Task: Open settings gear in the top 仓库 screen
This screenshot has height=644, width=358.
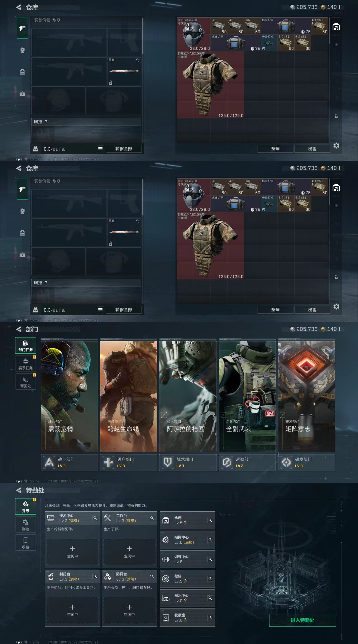Action: 336,146
